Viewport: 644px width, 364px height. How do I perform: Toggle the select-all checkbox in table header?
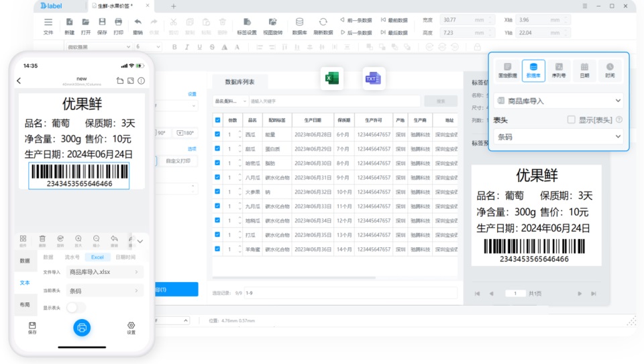tap(217, 120)
